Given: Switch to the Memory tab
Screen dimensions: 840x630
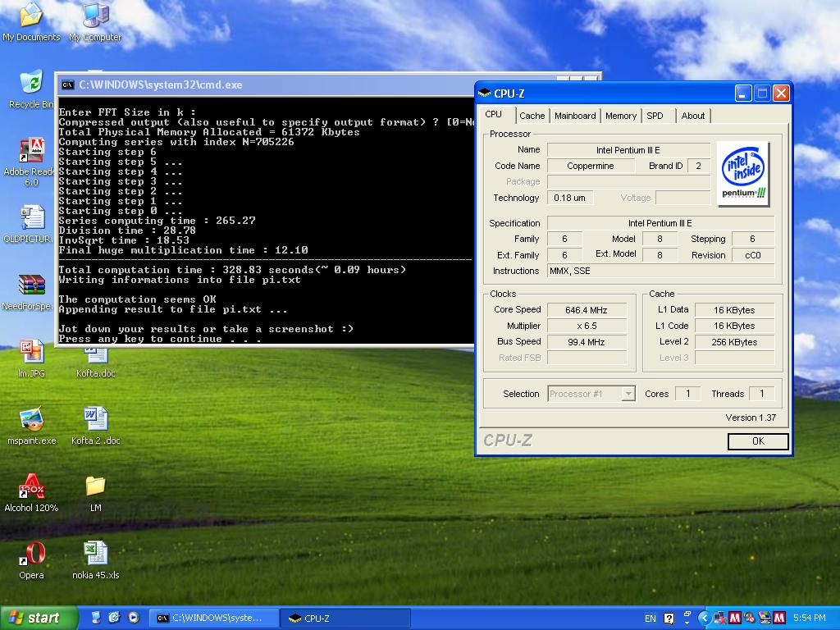Looking at the screenshot, I should tap(621, 116).
